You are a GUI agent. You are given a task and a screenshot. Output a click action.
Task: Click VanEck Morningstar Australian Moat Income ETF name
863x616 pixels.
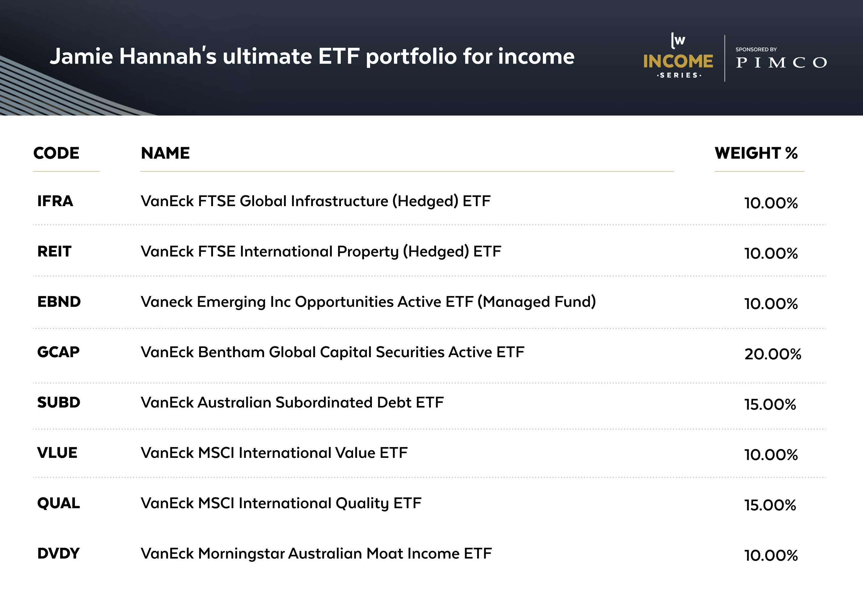[316, 554]
